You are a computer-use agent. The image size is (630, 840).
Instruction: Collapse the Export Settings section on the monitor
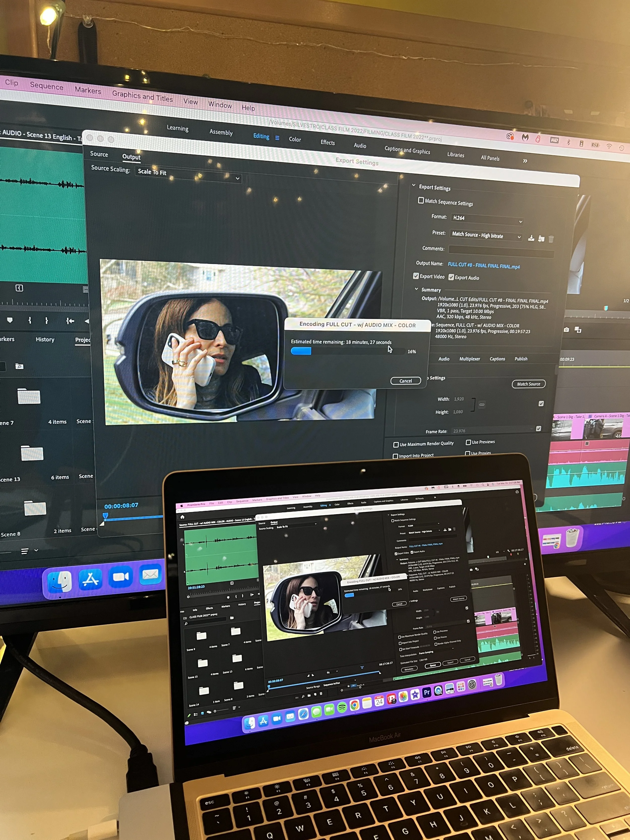click(414, 185)
